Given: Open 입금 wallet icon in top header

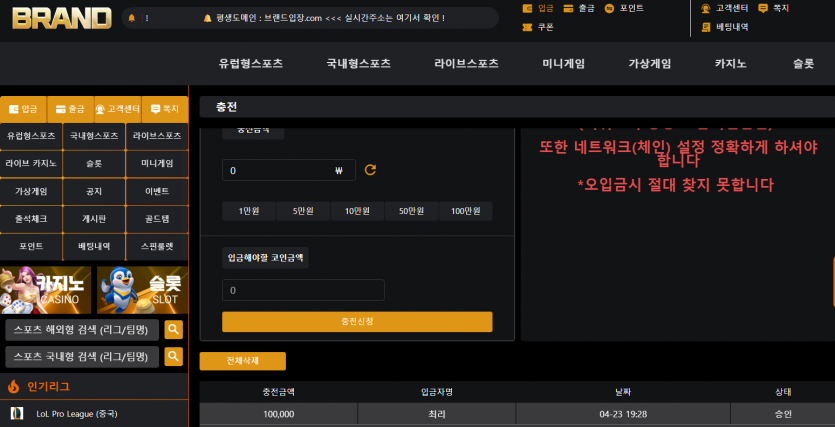Looking at the screenshot, I should [528, 9].
